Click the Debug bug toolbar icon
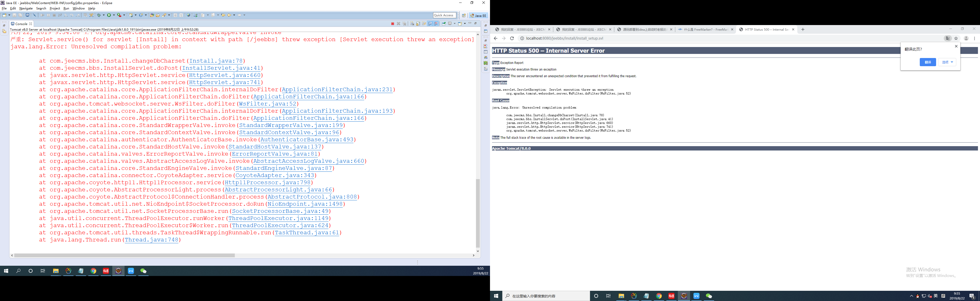The width and height of the screenshot is (980, 301). (99, 15)
